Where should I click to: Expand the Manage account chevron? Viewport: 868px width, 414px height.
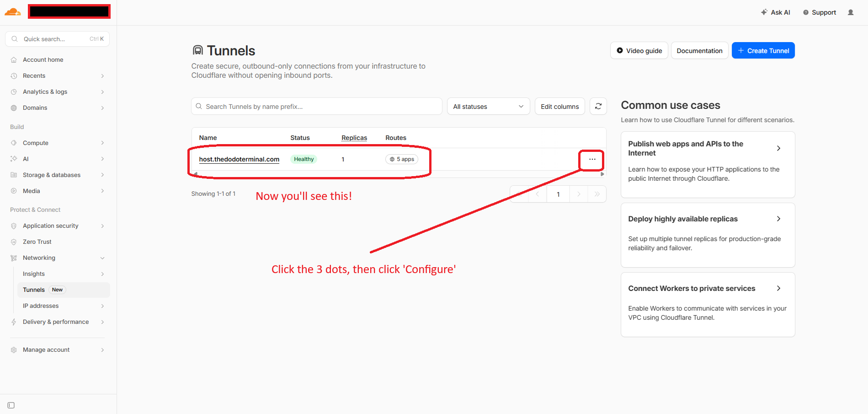click(x=102, y=350)
